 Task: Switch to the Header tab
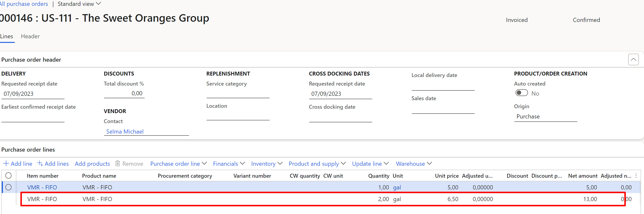[30, 36]
